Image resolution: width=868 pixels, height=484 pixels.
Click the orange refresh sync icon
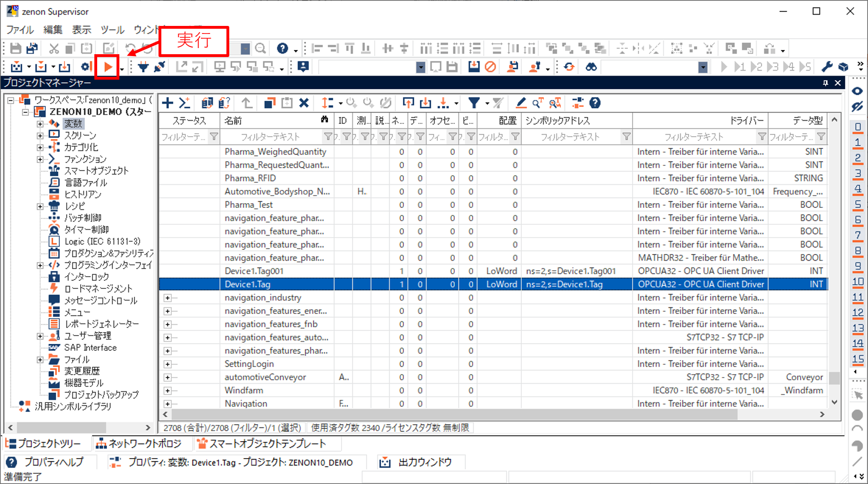click(x=569, y=67)
